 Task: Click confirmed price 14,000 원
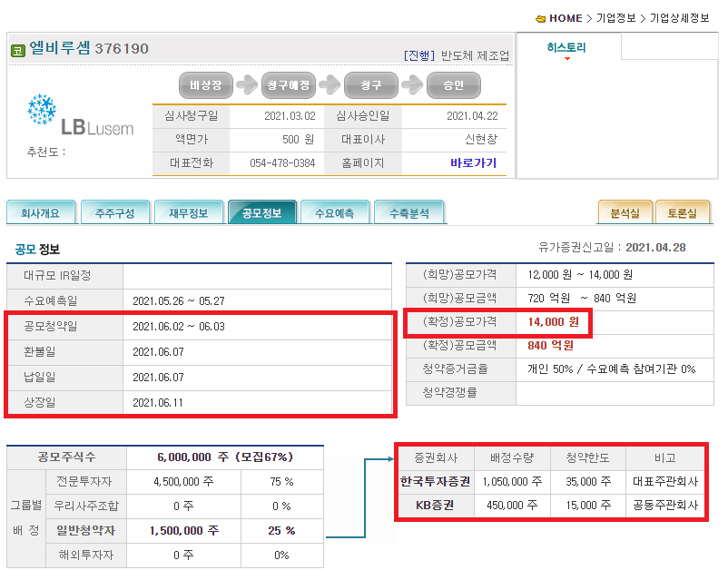[554, 322]
